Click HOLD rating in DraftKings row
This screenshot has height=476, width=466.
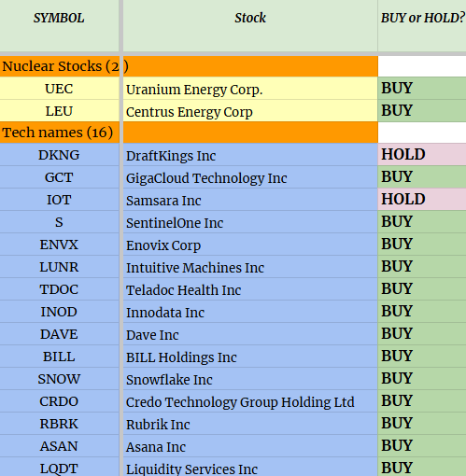tap(422, 155)
